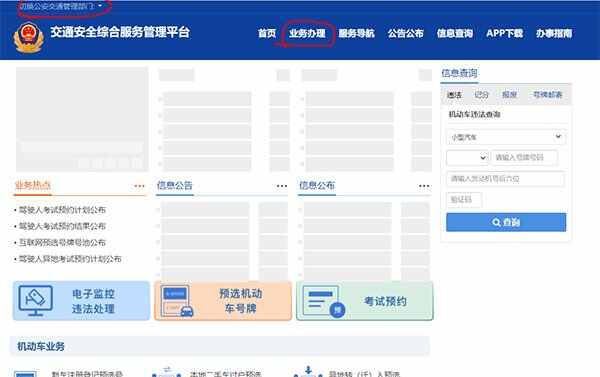The image size is (600, 377).
Task: Open link 驾驶人考试预约计划公布
Action: [x=62, y=210]
